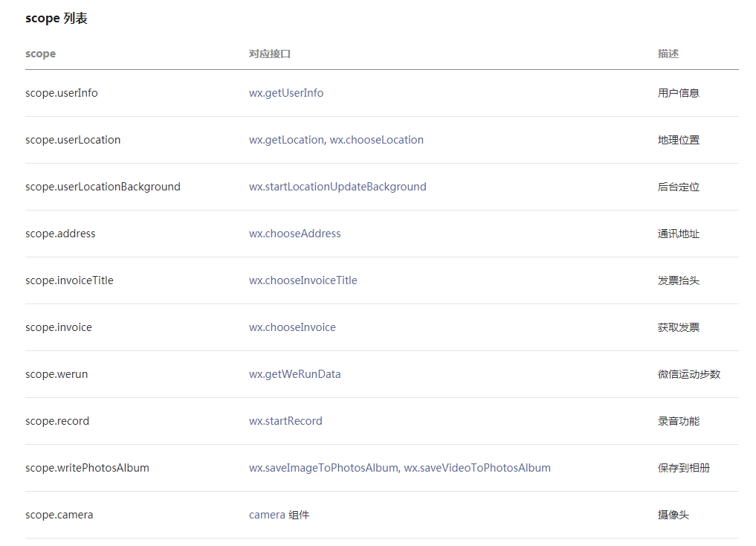Click the scope.werun table cell
The image size is (756, 546).
56,374
